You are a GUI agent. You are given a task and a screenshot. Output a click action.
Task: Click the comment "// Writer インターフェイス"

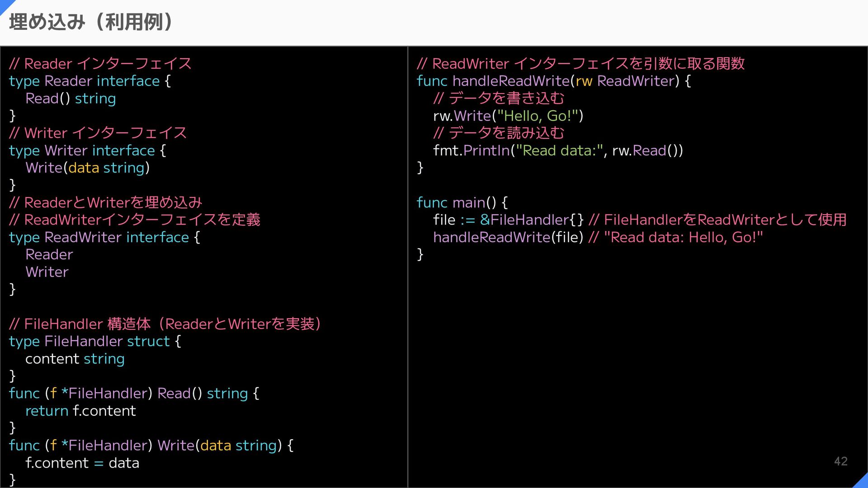[x=98, y=133]
